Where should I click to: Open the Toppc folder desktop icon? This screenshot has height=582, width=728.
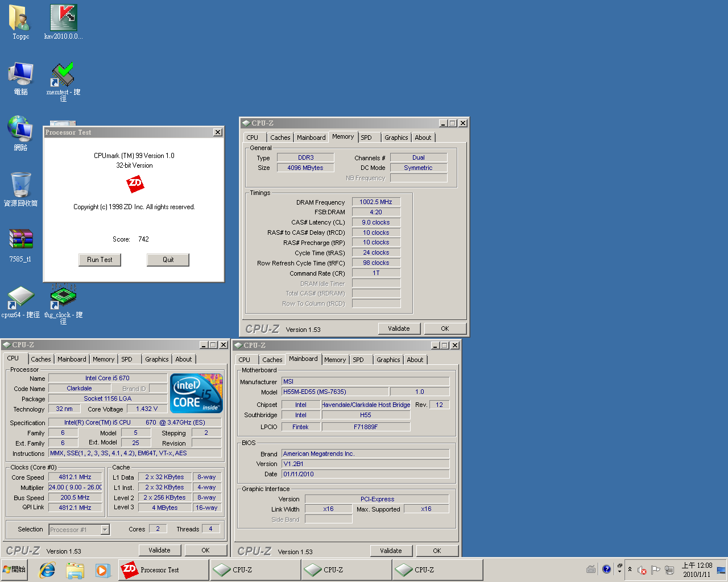click(x=20, y=22)
